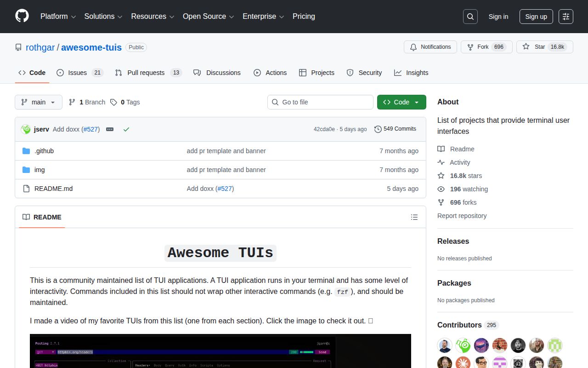Expand the green Code dropdown

click(401, 102)
